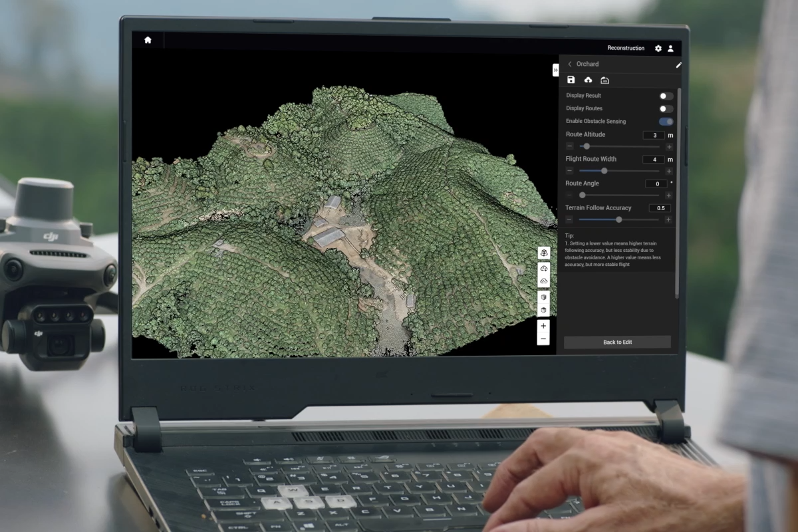Turn on the Display Routes switch
The image size is (798, 532).
tap(666, 109)
